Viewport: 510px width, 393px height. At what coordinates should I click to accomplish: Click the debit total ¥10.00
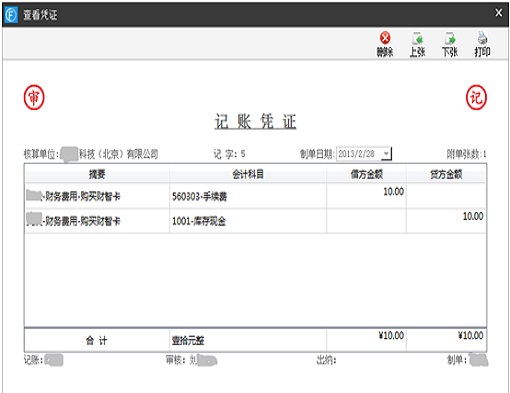[x=391, y=335]
